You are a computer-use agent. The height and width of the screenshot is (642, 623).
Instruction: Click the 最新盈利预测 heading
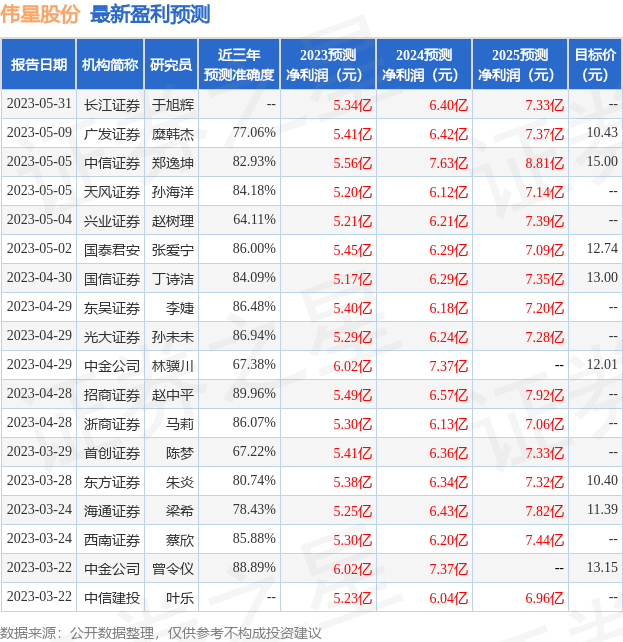click(150, 14)
